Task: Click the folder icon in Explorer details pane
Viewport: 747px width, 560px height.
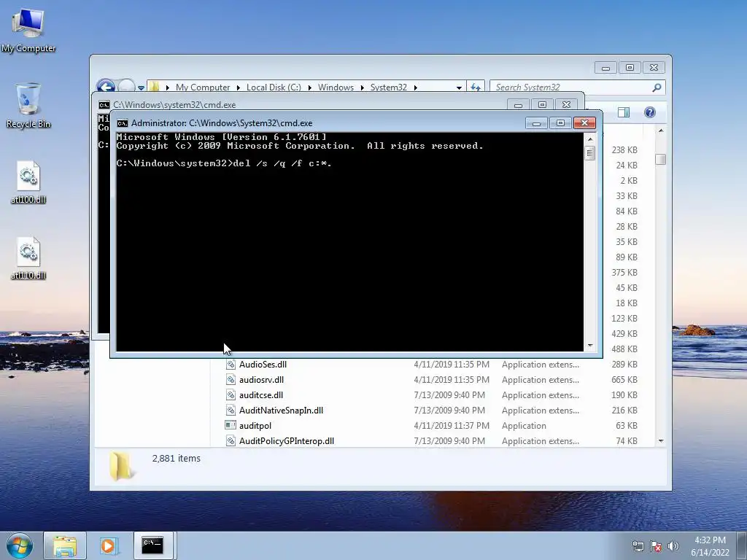Action: (122, 465)
